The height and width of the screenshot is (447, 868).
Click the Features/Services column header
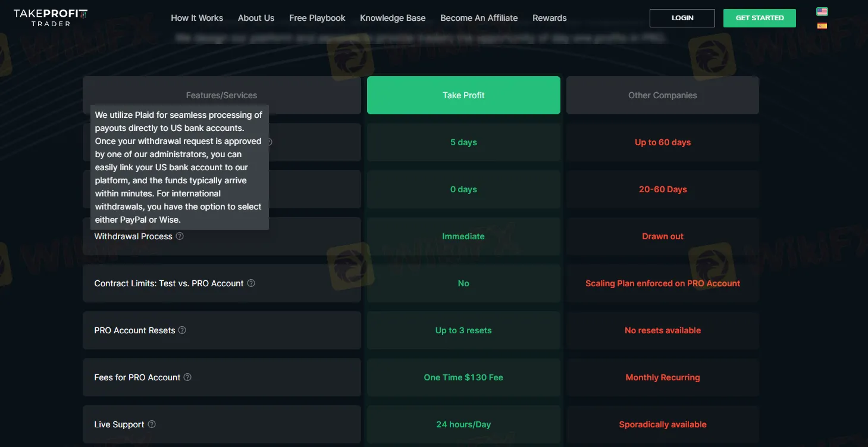click(x=222, y=95)
